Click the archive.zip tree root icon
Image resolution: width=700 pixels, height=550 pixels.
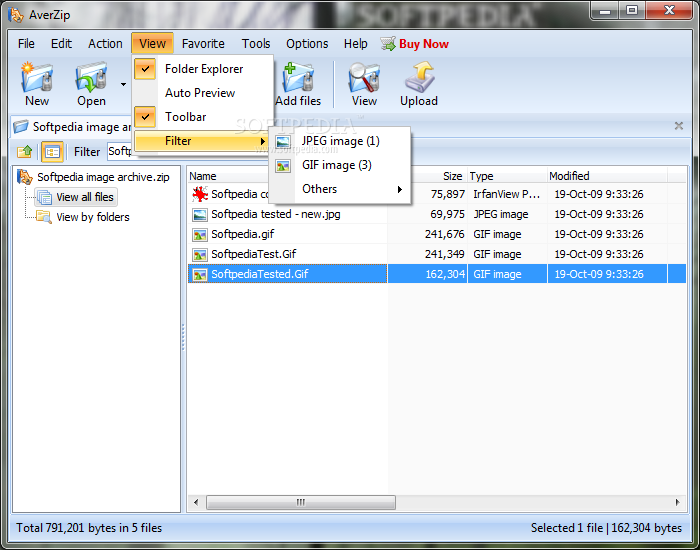(25, 177)
